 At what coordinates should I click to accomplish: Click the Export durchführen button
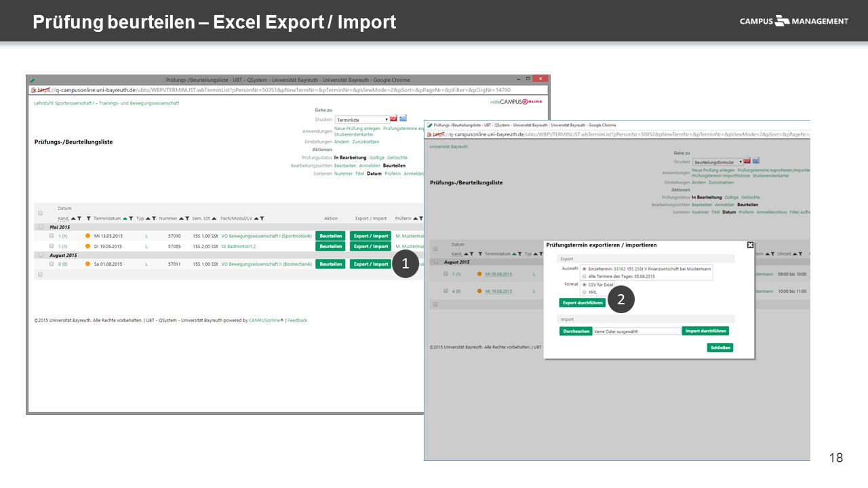tap(583, 303)
